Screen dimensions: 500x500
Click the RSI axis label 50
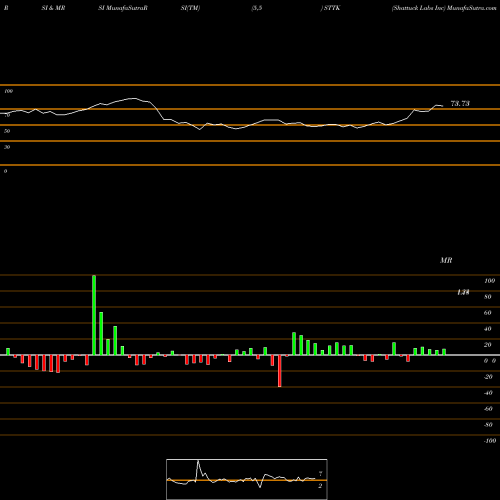(x=7, y=131)
